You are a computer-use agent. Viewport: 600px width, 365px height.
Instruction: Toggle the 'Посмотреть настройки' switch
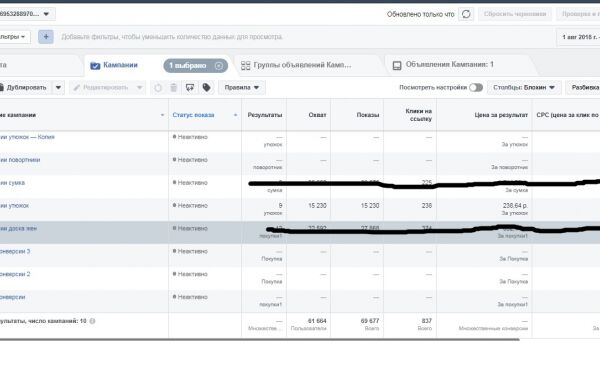pos(476,88)
